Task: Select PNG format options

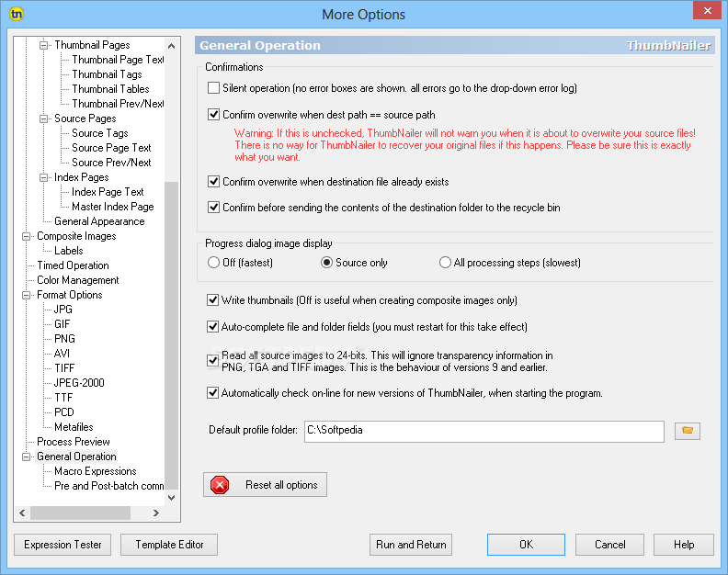Action: (x=64, y=339)
